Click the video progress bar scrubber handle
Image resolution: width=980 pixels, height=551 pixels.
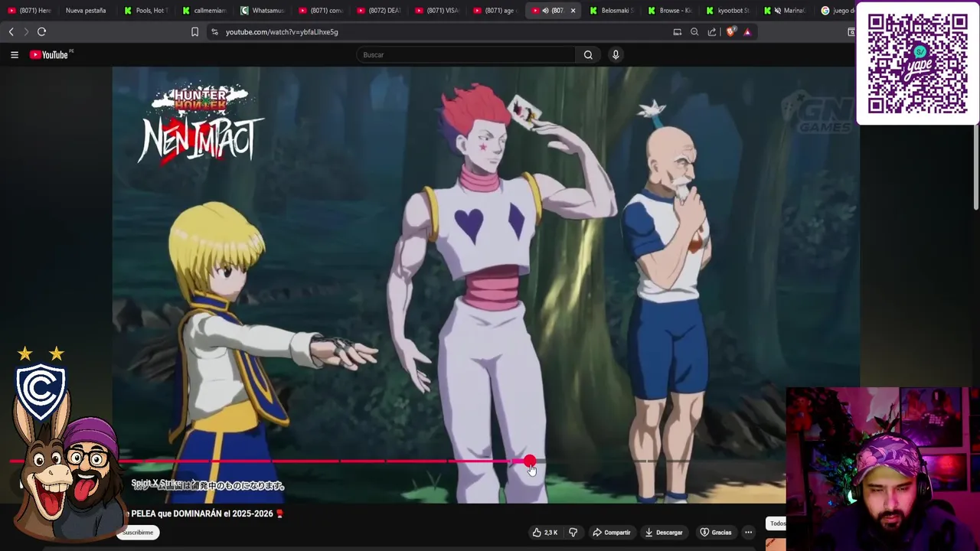(x=530, y=461)
